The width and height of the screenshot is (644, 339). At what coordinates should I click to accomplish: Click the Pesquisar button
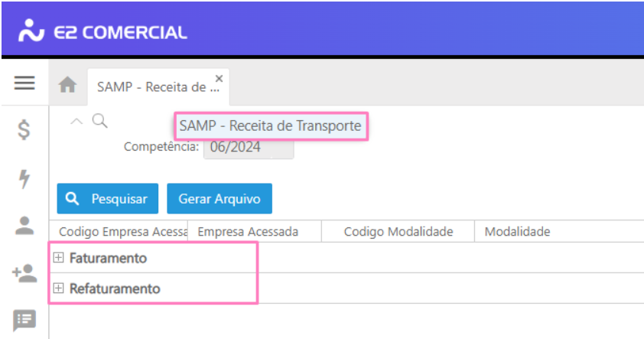pos(108,198)
